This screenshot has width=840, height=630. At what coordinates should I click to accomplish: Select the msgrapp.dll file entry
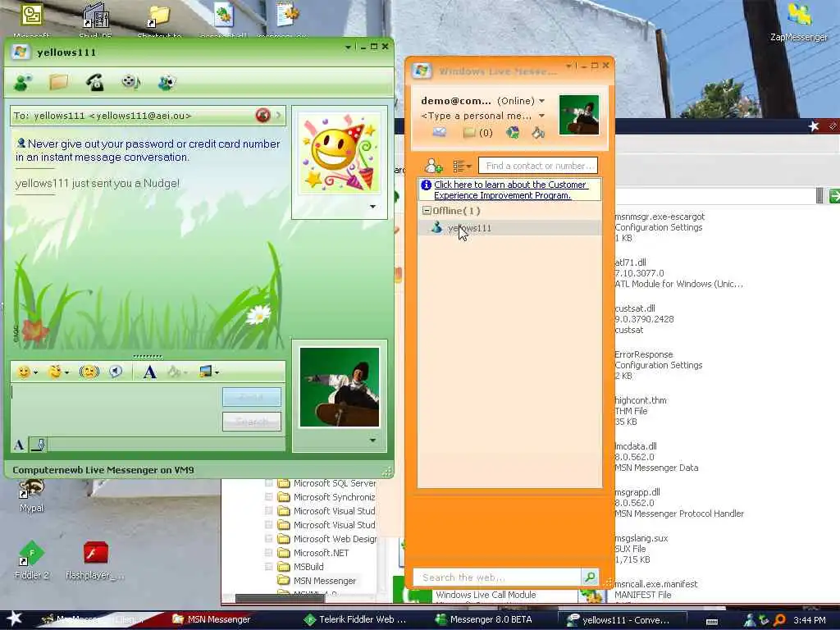tap(678, 503)
